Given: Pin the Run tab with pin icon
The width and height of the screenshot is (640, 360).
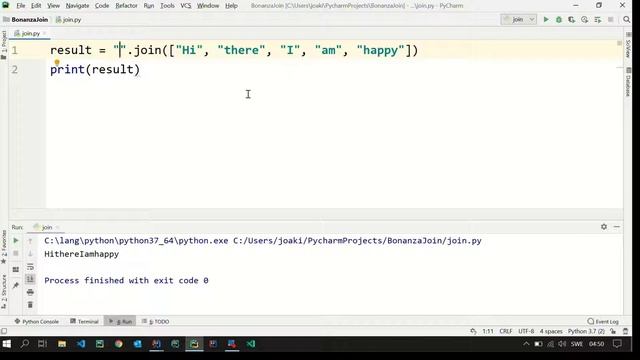Looking at the screenshot, I should [x=16, y=285].
